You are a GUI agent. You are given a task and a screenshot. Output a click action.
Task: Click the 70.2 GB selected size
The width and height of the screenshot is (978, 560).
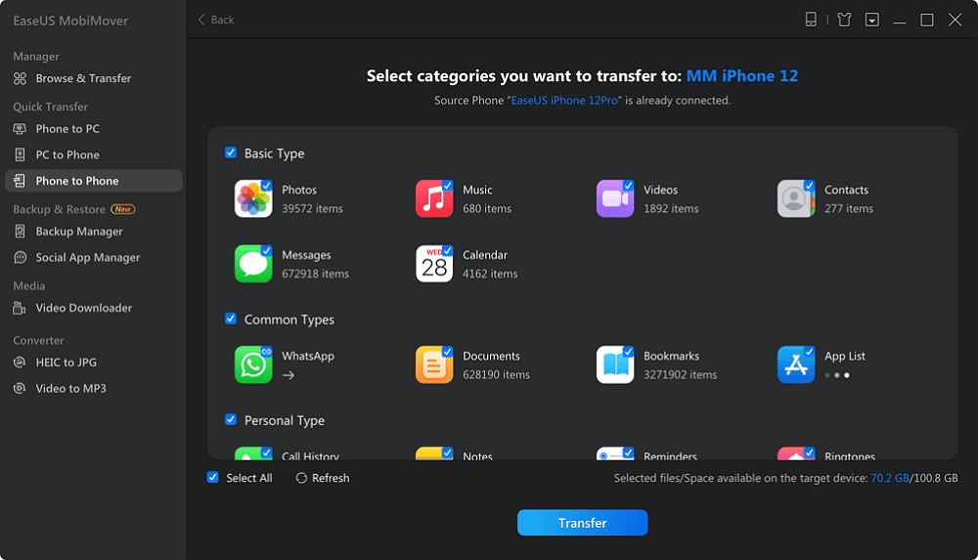click(889, 478)
